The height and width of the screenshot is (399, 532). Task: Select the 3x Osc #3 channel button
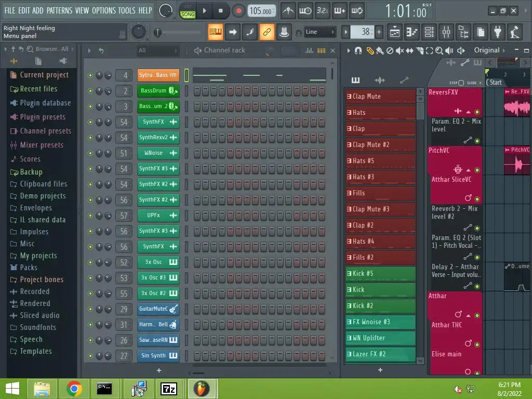tap(158, 278)
